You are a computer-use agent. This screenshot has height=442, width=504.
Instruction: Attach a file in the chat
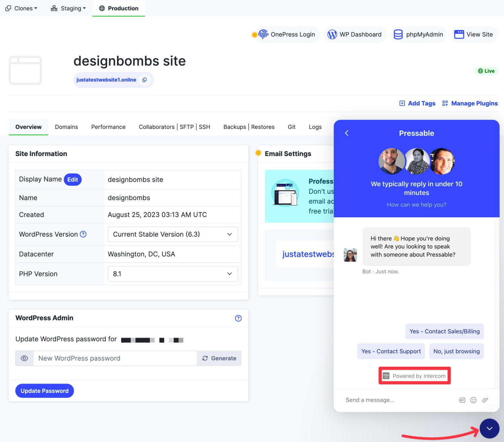485,400
